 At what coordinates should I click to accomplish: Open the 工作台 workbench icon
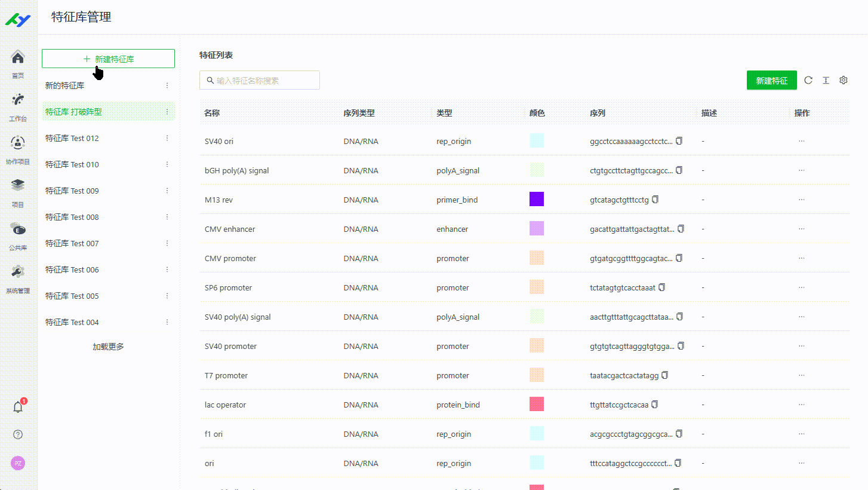18,99
